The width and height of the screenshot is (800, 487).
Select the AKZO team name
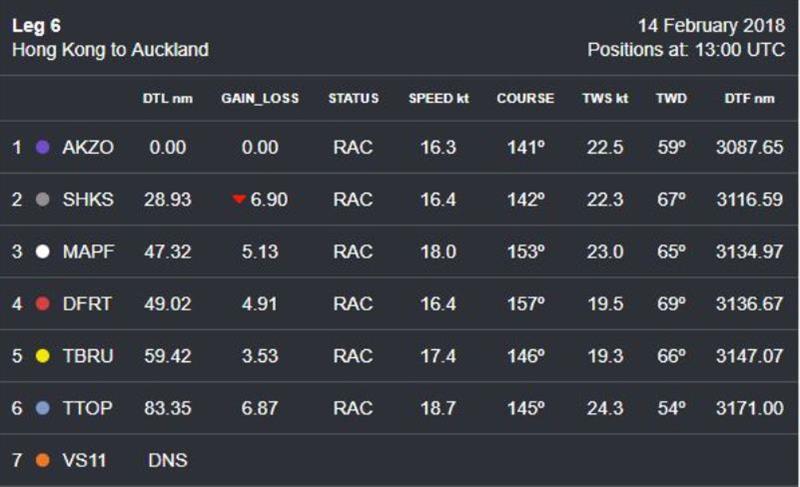(88, 147)
